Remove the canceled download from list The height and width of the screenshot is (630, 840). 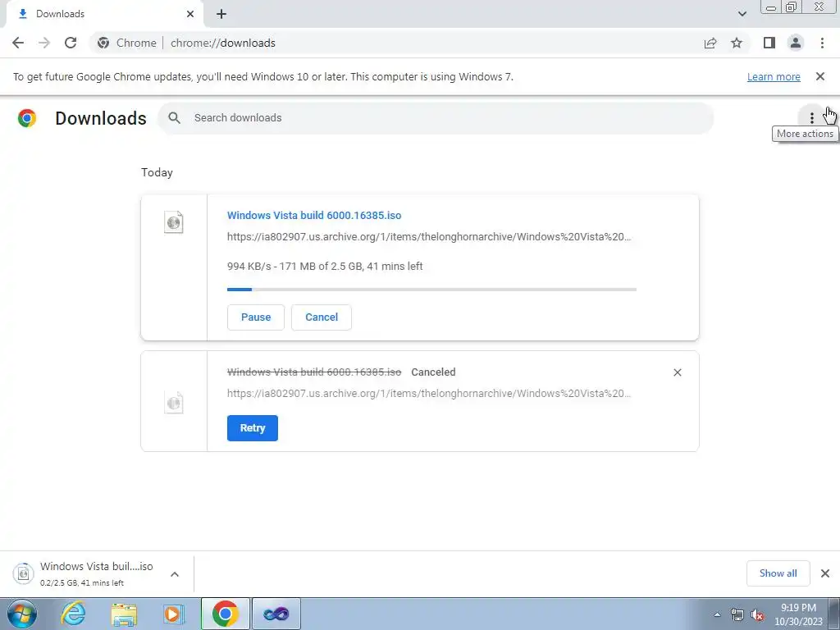click(x=677, y=372)
